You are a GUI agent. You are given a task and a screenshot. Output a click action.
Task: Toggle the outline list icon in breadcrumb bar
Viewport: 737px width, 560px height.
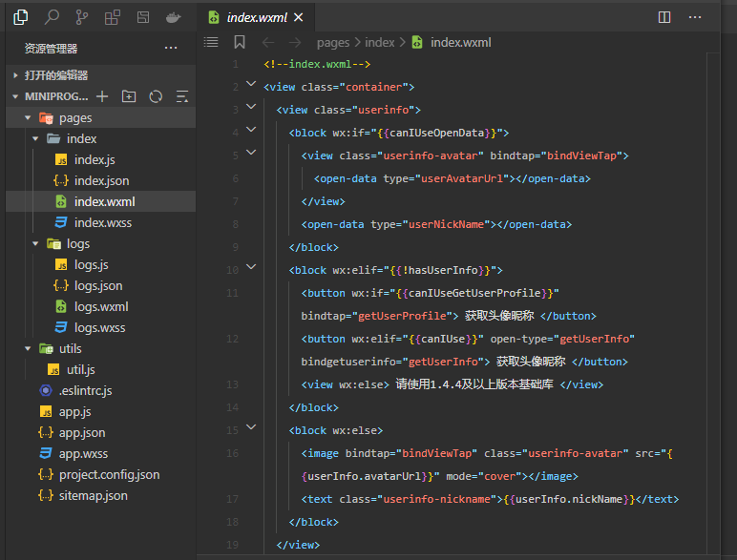click(x=211, y=42)
